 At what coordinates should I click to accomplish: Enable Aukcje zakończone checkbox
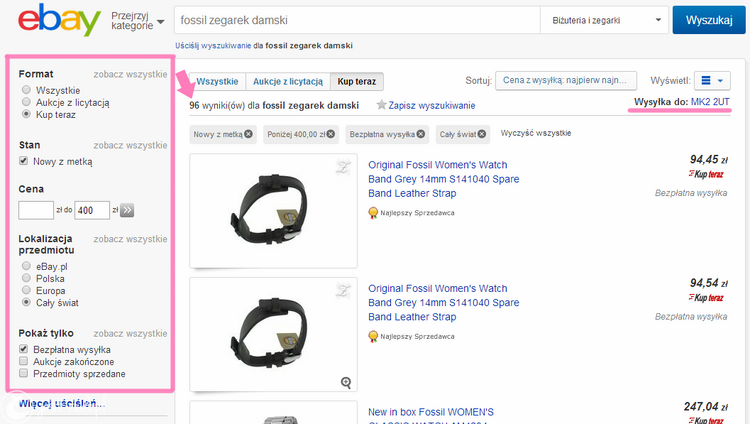[x=23, y=361]
